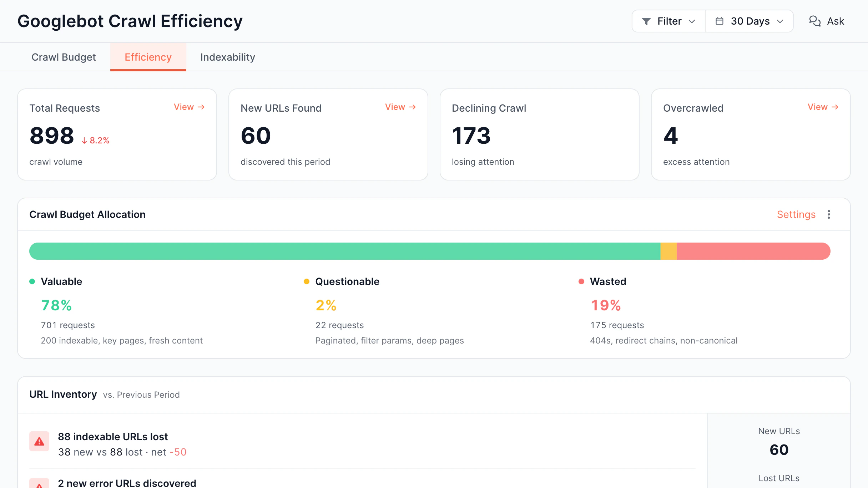Click the Googlebot Crawl Efficiency page title
The height and width of the screenshot is (488, 868).
point(130,21)
